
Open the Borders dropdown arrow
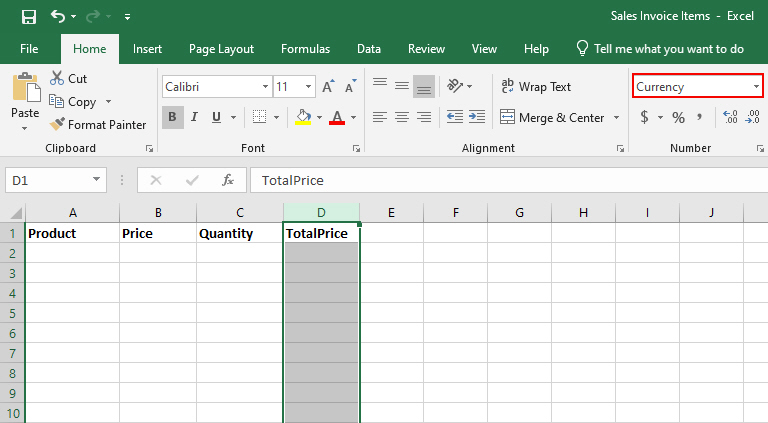pyautogui.click(x=276, y=117)
